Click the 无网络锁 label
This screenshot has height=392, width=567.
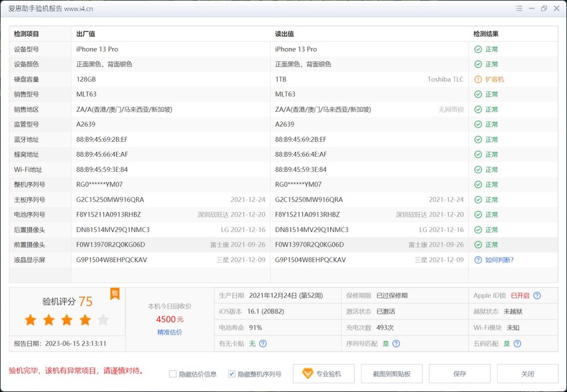451,109
